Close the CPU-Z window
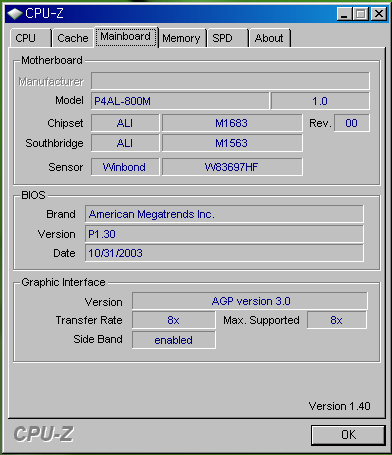 [379, 14]
